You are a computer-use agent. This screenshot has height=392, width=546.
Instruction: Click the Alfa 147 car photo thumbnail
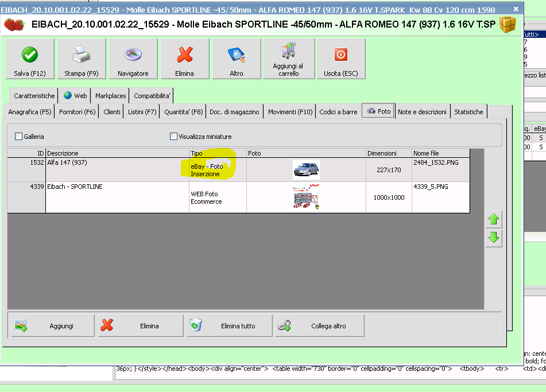point(306,169)
